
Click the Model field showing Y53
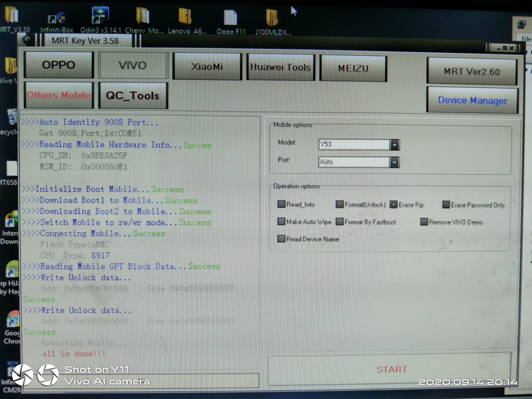[354, 145]
